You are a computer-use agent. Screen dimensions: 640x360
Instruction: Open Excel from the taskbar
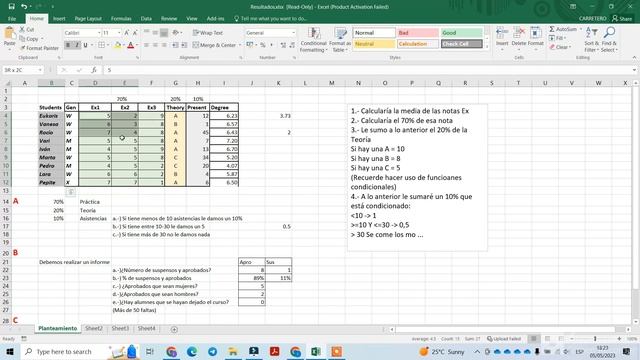click(x=316, y=351)
